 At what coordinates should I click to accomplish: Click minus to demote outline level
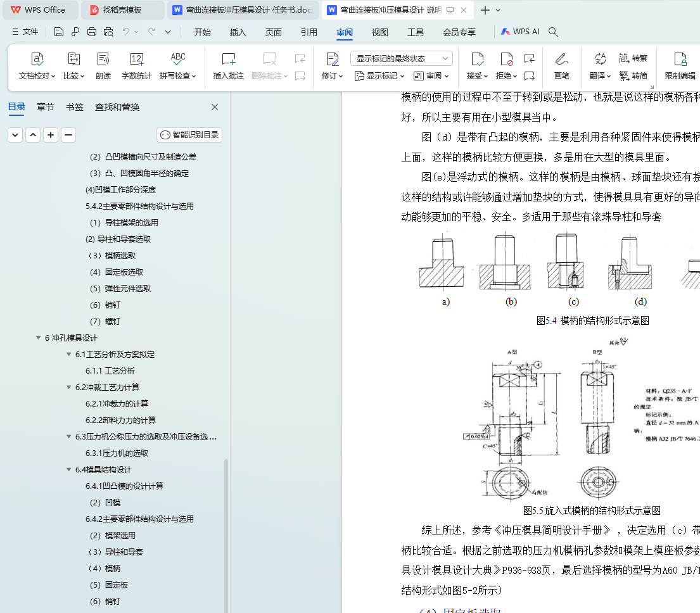(x=68, y=135)
